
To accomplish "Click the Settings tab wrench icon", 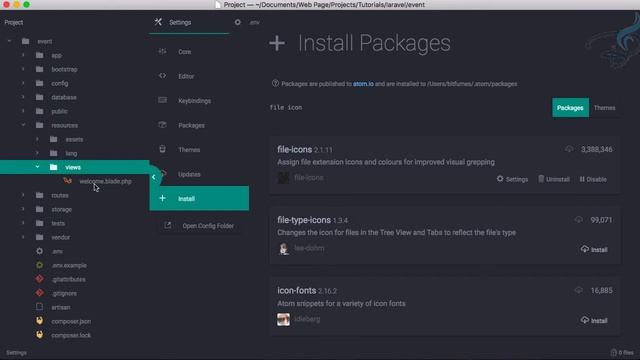I will (158, 22).
